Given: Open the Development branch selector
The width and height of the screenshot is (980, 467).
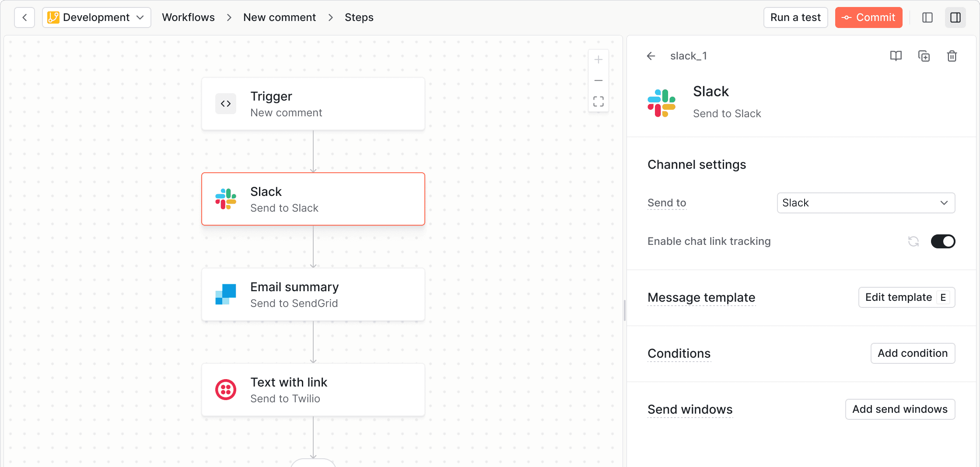Looking at the screenshot, I should point(96,17).
